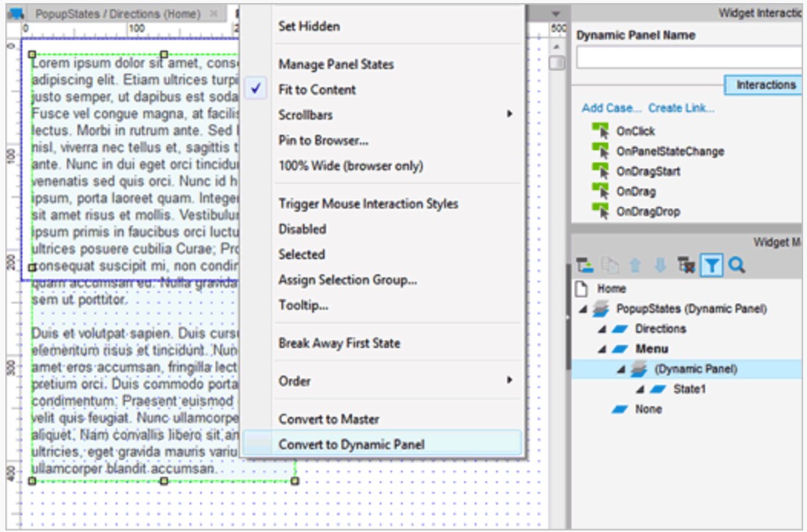This screenshot has width=807, height=532.
Task: Click the Duplicate State icon
Action: (610, 265)
